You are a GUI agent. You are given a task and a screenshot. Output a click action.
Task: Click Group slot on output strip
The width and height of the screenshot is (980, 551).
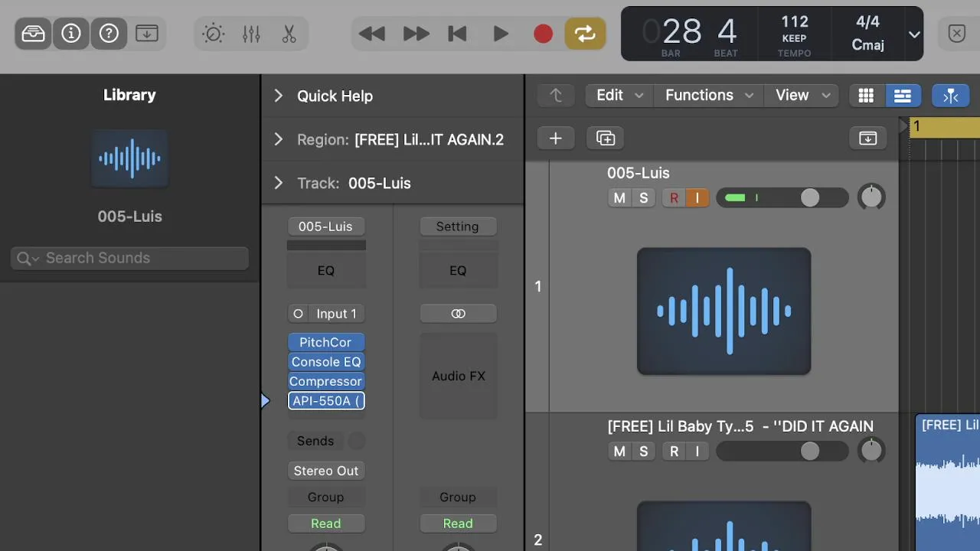pos(457,497)
